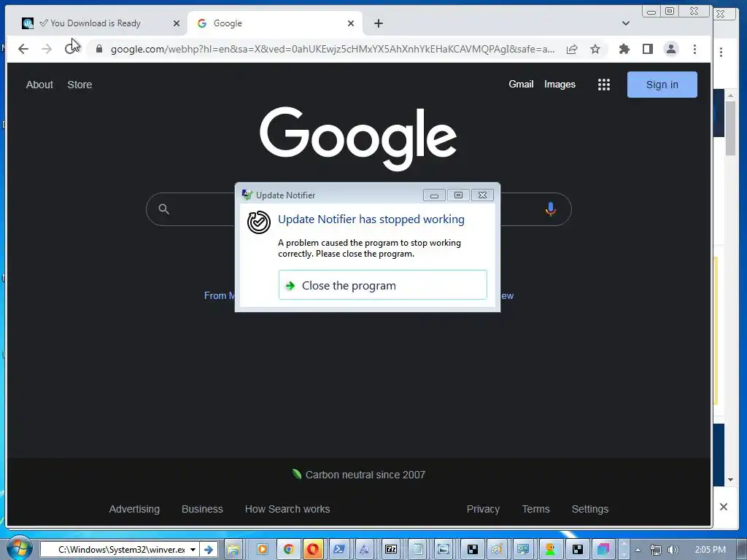747x560 pixels.
Task: Click the background window's scroll-down arrow
Action: coord(730,480)
